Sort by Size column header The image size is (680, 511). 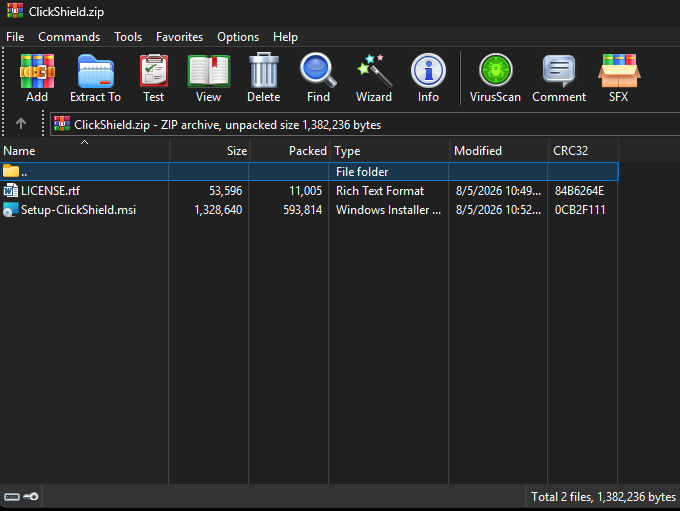[x=209, y=151]
